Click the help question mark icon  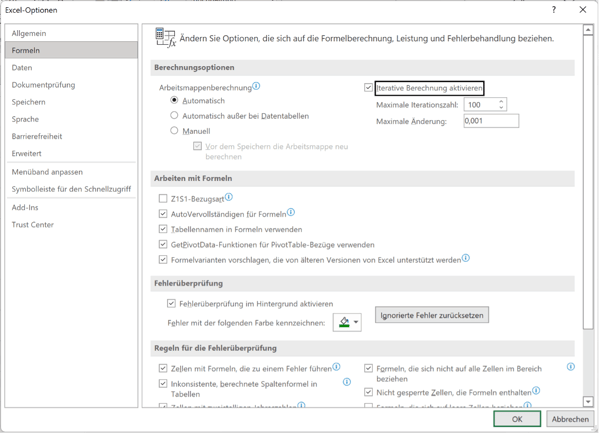554,10
